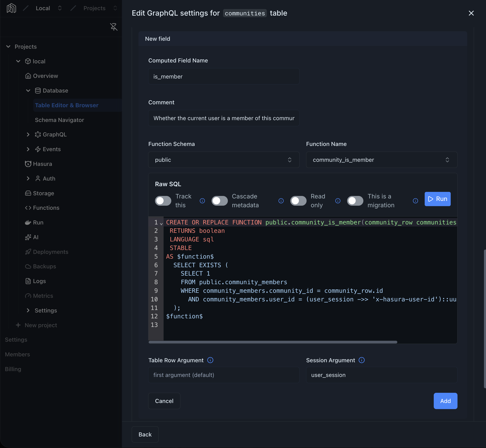
Task: Expand the Auth section chevron
Action: [28, 179]
